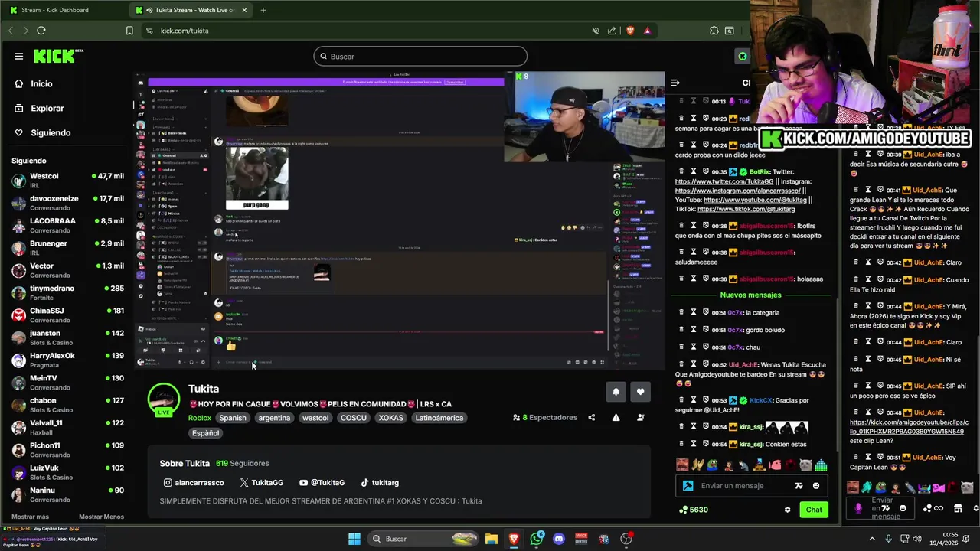Open the emoji picker in chat input
Screen dimensions: 980x551
pyautogui.click(x=816, y=486)
